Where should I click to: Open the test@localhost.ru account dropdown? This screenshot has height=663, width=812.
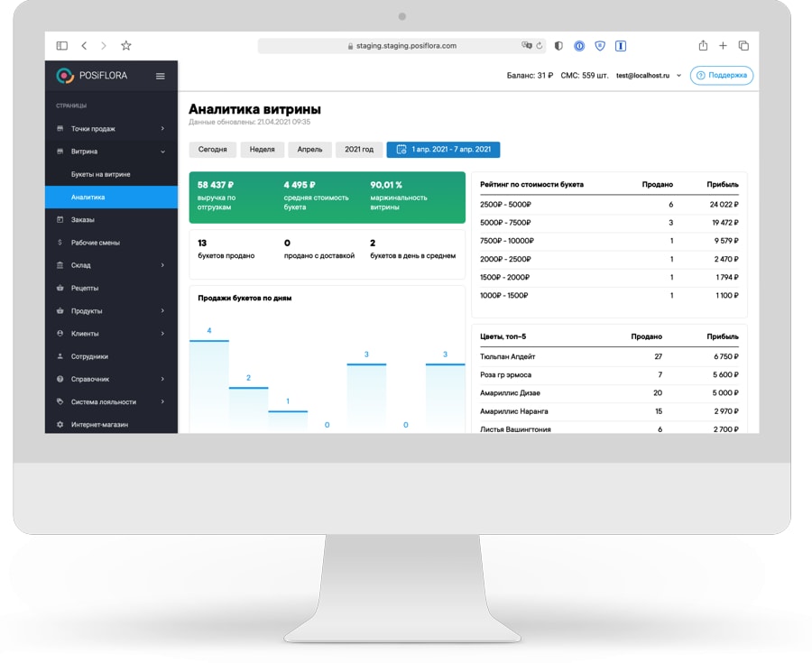point(649,76)
